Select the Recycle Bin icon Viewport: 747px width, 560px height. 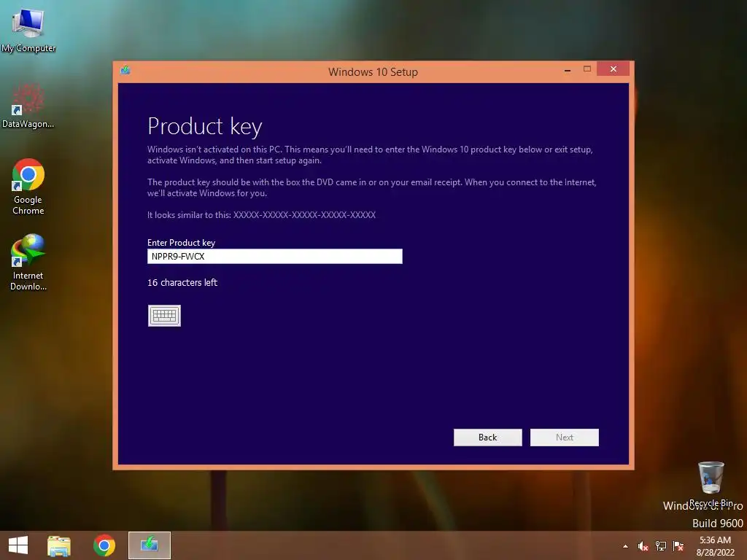coord(711,484)
